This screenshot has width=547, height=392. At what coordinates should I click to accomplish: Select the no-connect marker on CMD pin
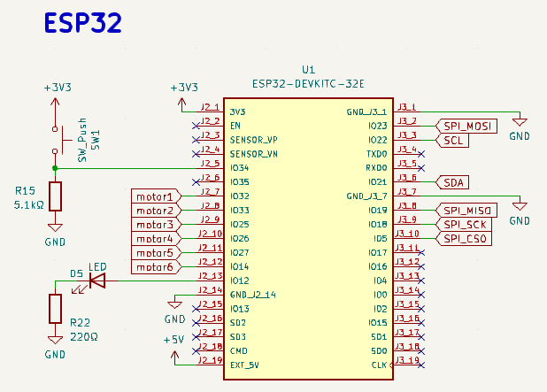point(196,350)
